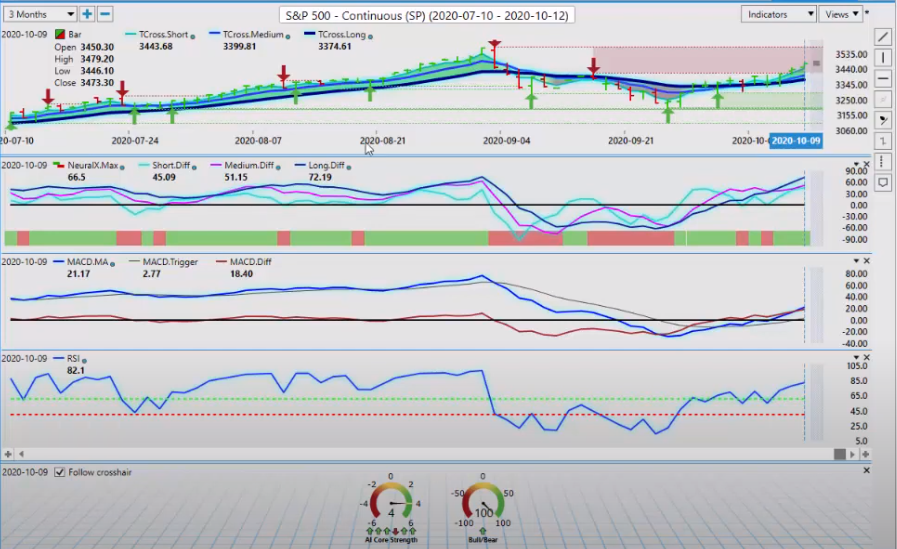Click the MACD.Diff legend label

pyautogui.click(x=251, y=262)
